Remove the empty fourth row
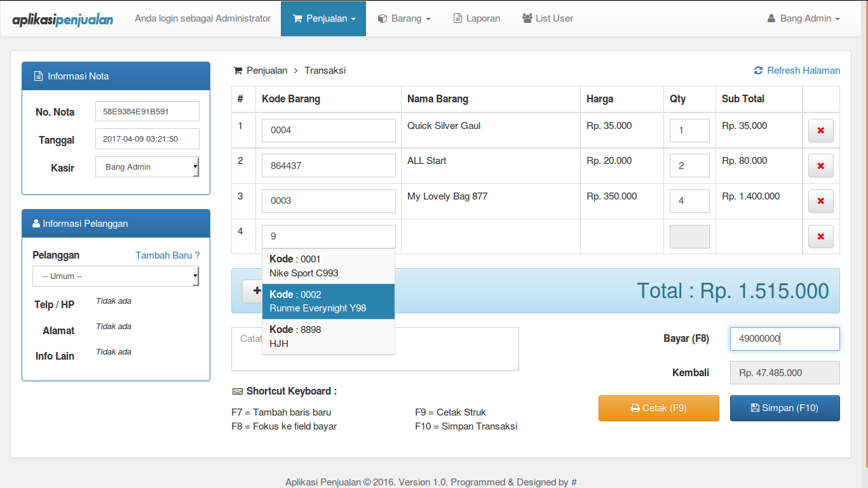This screenshot has width=868, height=488. point(820,236)
